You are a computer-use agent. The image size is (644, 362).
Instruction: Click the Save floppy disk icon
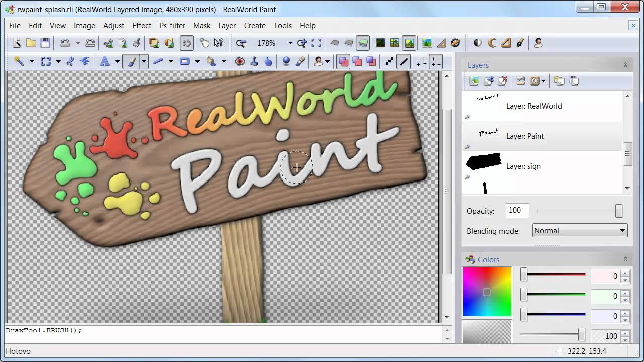(45, 43)
